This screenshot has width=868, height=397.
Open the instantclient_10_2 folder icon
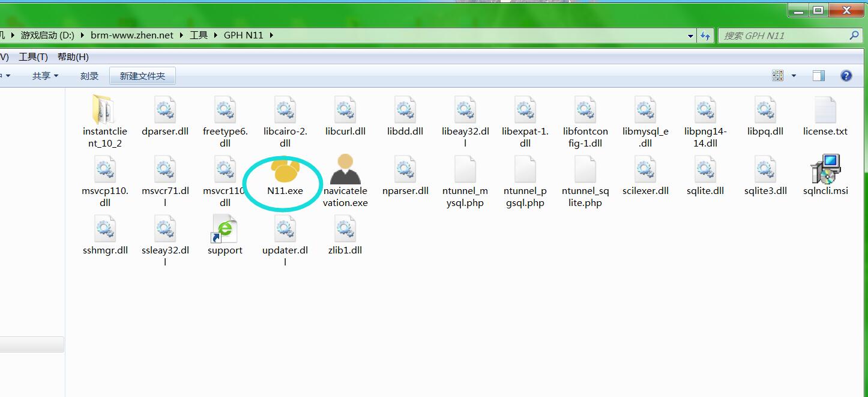tap(105, 110)
